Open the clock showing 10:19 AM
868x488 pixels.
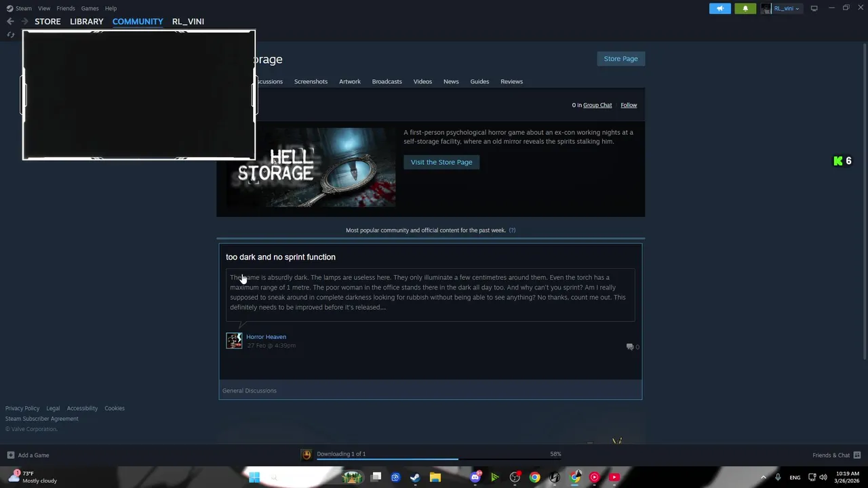[848, 477]
